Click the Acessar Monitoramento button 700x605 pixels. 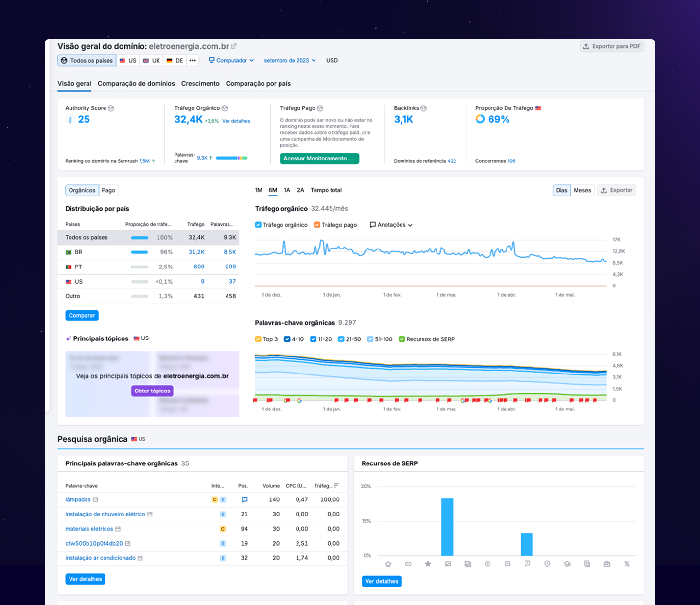[320, 159]
